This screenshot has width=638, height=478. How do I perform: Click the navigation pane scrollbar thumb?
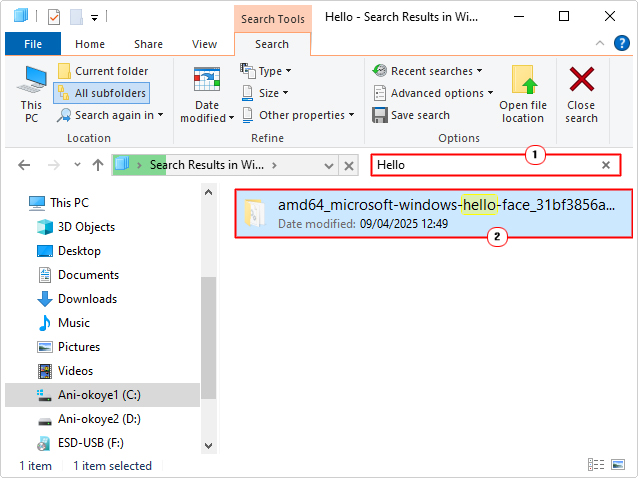pos(208,338)
